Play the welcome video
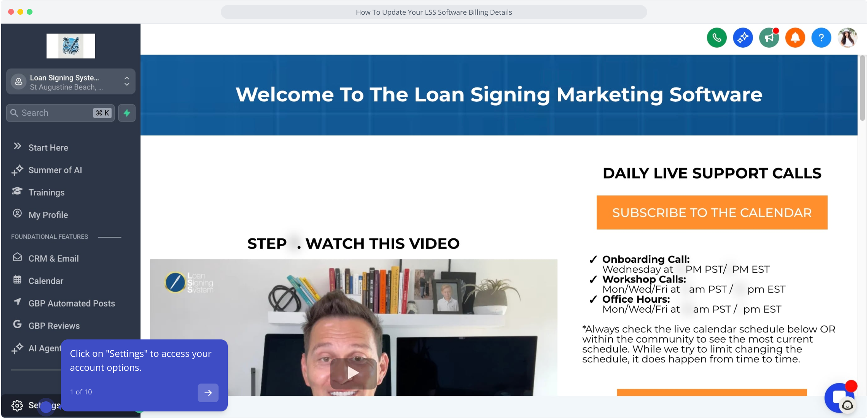 click(x=353, y=373)
